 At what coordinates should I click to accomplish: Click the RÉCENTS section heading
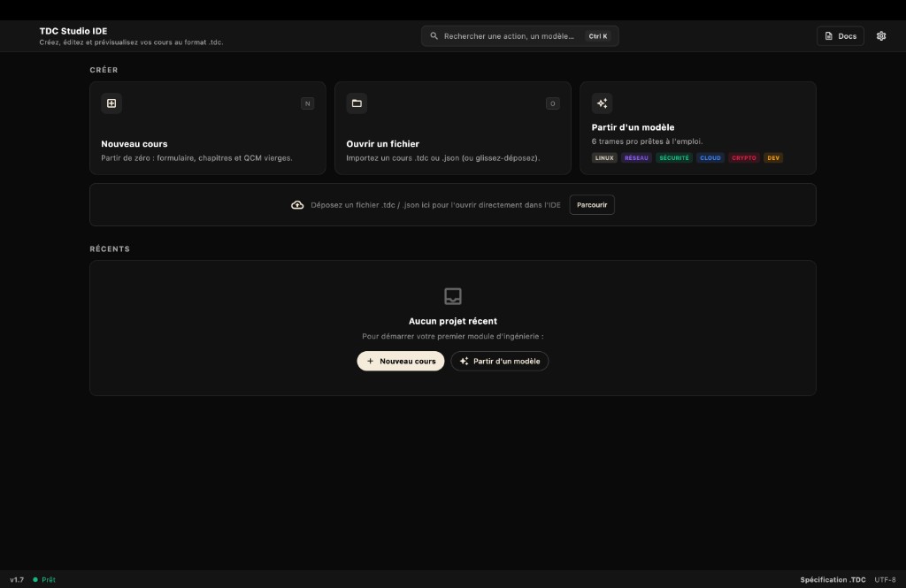[110, 249]
